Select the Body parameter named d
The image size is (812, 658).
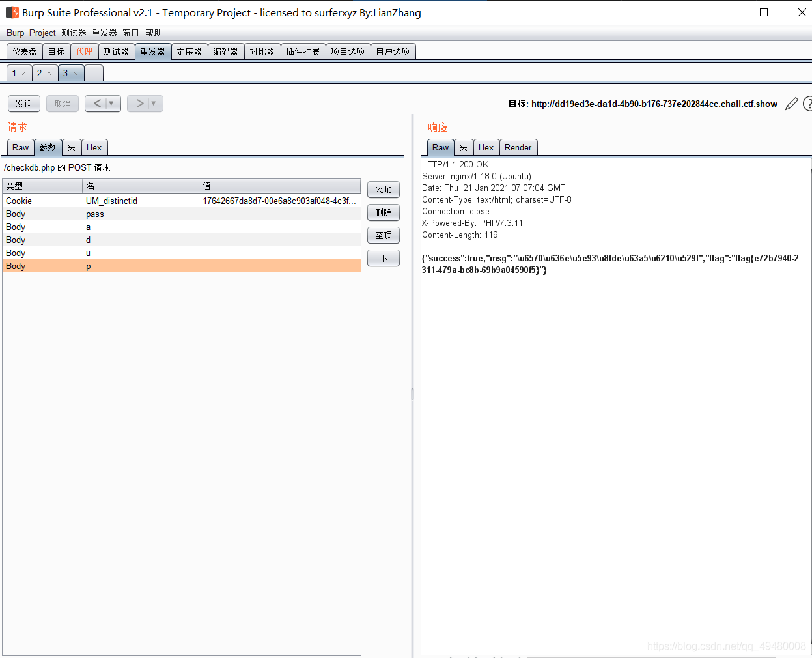(182, 240)
